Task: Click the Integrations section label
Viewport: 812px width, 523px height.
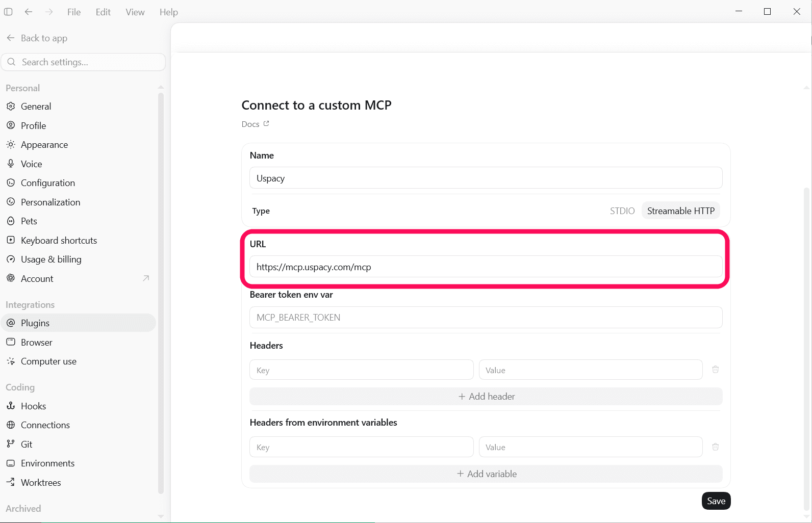Action: click(x=30, y=304)
